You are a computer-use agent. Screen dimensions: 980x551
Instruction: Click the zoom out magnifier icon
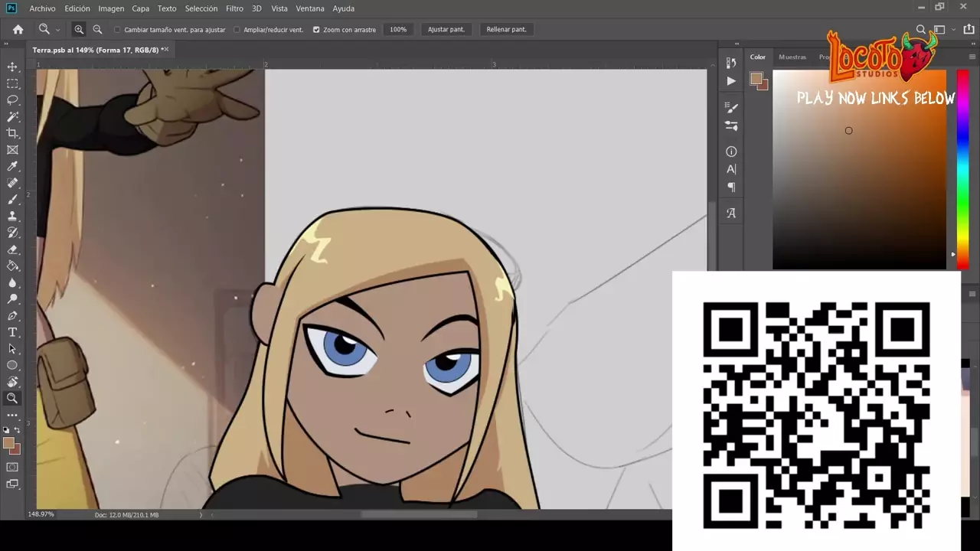[x=97, y=29]
